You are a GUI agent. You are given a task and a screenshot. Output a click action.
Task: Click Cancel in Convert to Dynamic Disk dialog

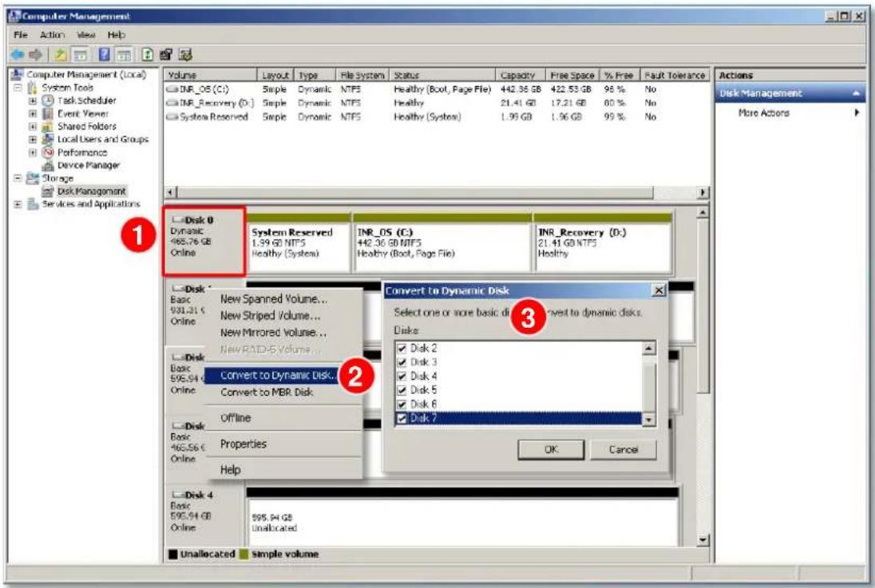pyautogui.click(x=624, y=450)
